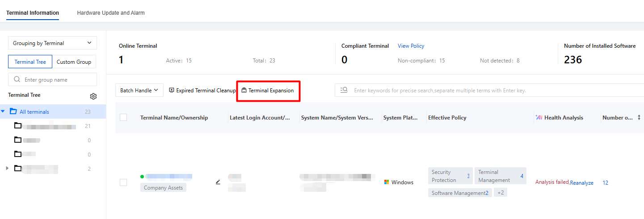Click the AI icon in Health Analysis header
Screen dimensions: 644x219
539,117
